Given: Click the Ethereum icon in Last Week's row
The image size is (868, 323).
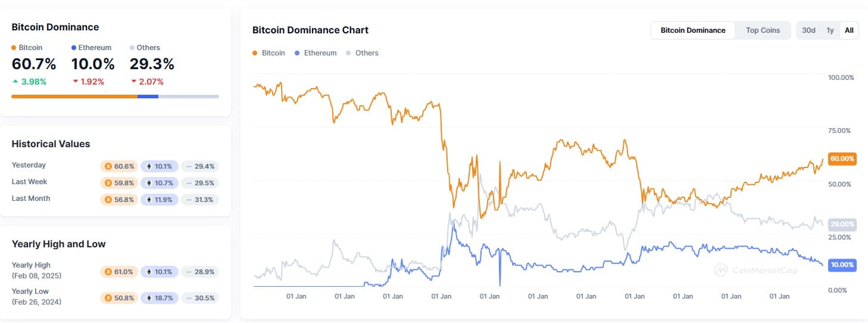Looking at the screenshot, I should [149, 183].
